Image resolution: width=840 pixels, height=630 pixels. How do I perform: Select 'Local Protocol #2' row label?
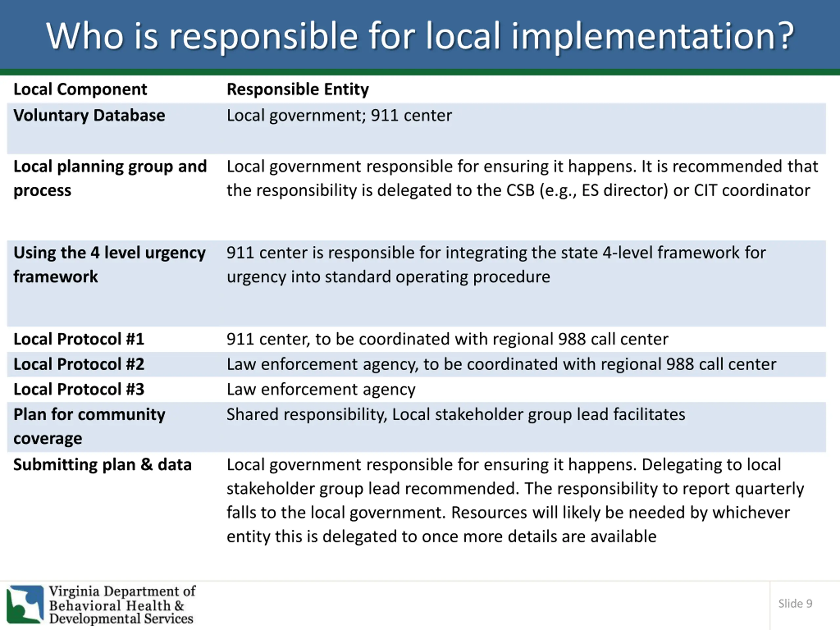79,364
